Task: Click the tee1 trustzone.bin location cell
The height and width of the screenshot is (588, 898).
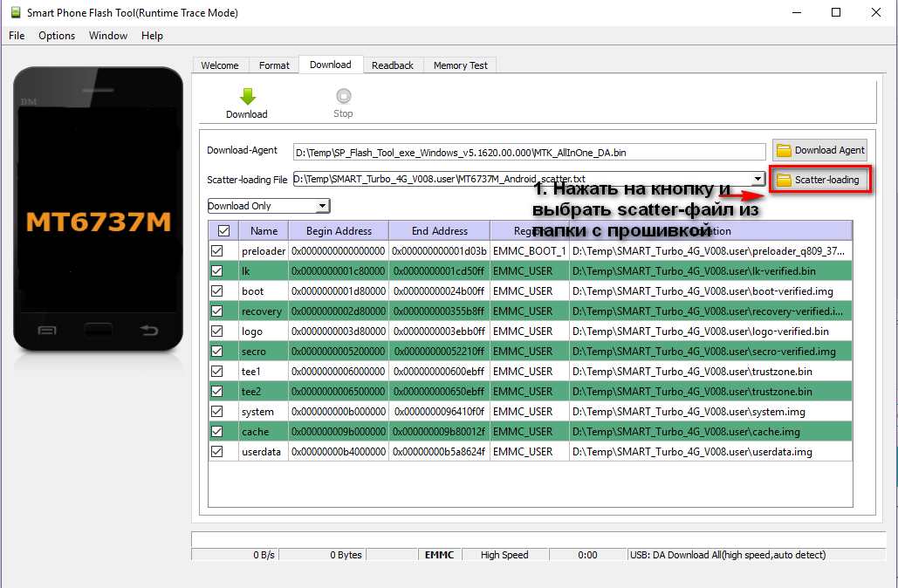Action: pos(710,371)
